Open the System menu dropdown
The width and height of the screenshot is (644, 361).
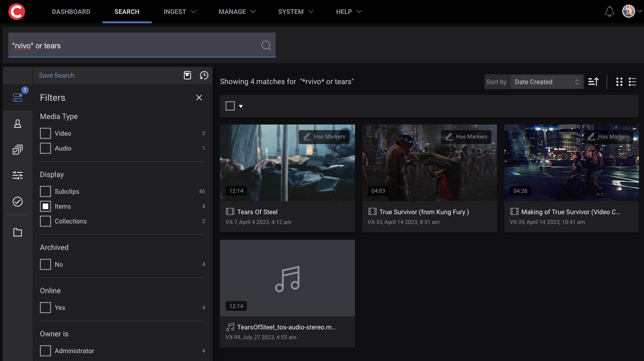tap(296, 12)
